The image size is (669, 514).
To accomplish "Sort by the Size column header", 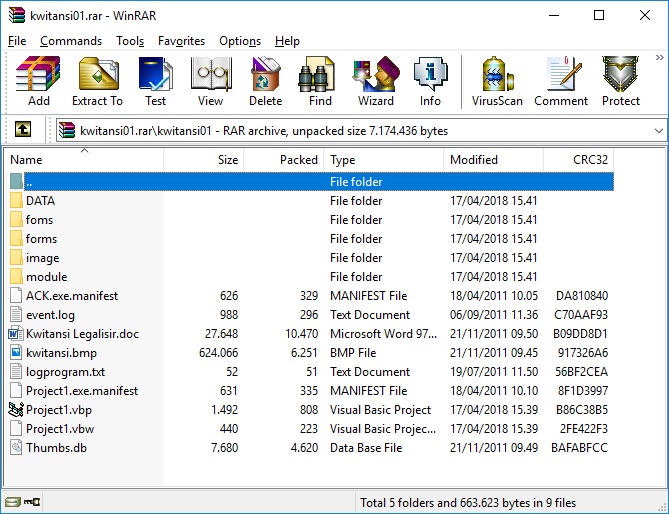I will [x=204, y=160].
